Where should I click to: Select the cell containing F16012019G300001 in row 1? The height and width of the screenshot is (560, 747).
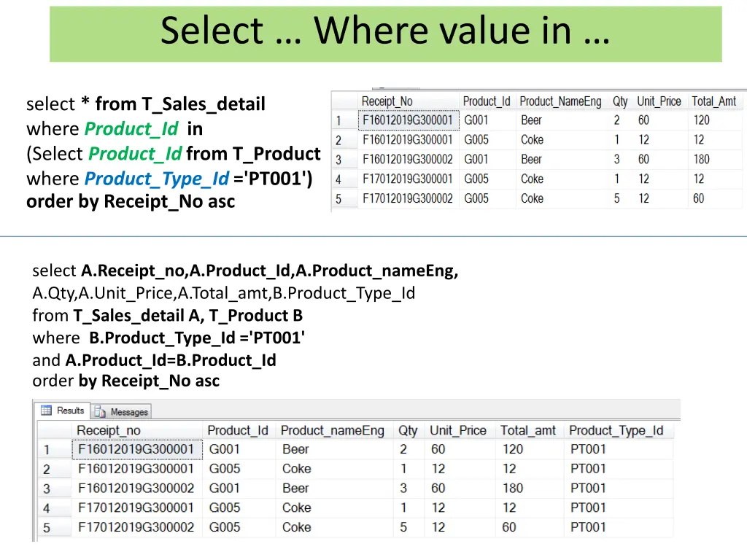pos(136,449)
